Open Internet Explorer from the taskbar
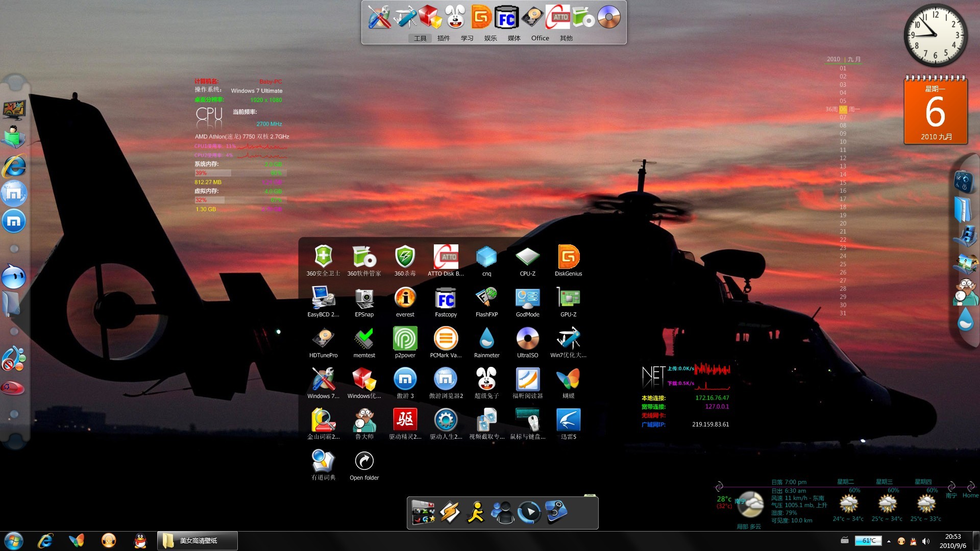The image size is (980, 551). (45, 541)
